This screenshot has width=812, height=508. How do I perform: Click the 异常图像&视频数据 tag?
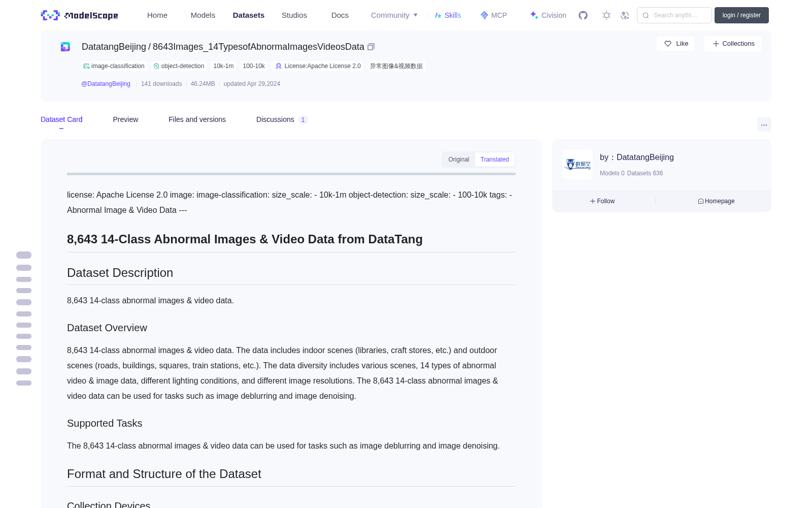click(x=396, y=66)
